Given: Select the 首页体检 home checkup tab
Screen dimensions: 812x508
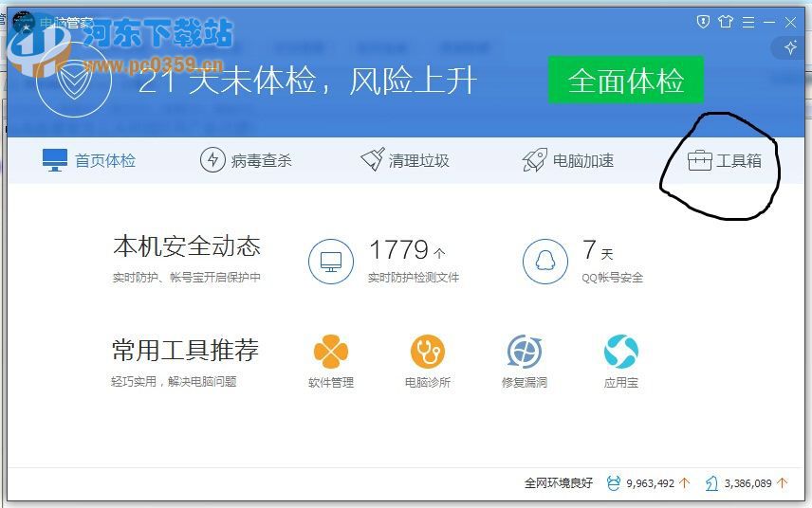Looking at the screenshot, I should click(89, 160).
